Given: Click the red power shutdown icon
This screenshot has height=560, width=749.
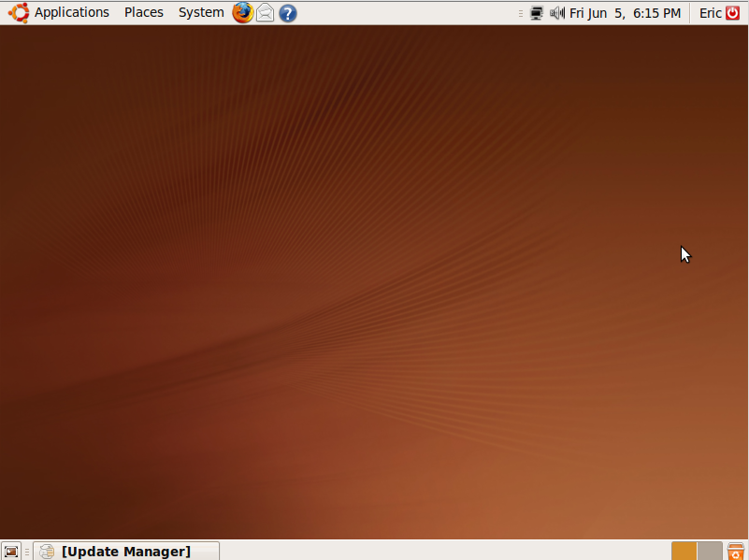Looking at the screenshot, I should (733, 13).
